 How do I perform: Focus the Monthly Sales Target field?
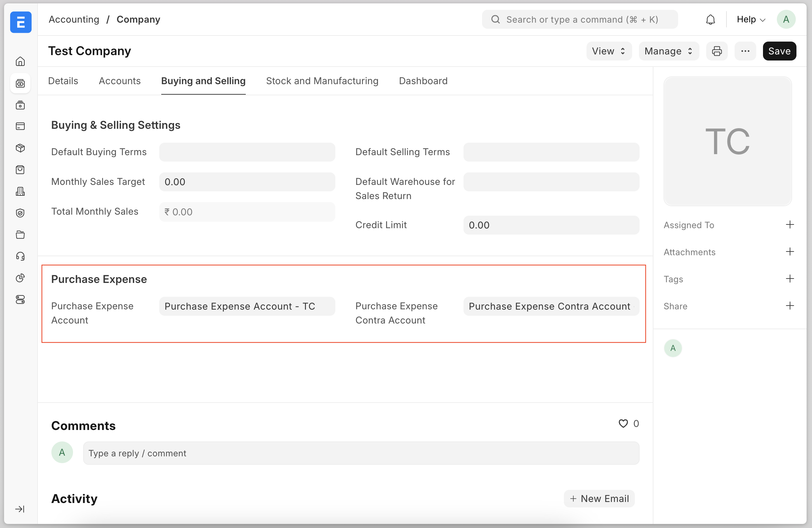point(247,182)
